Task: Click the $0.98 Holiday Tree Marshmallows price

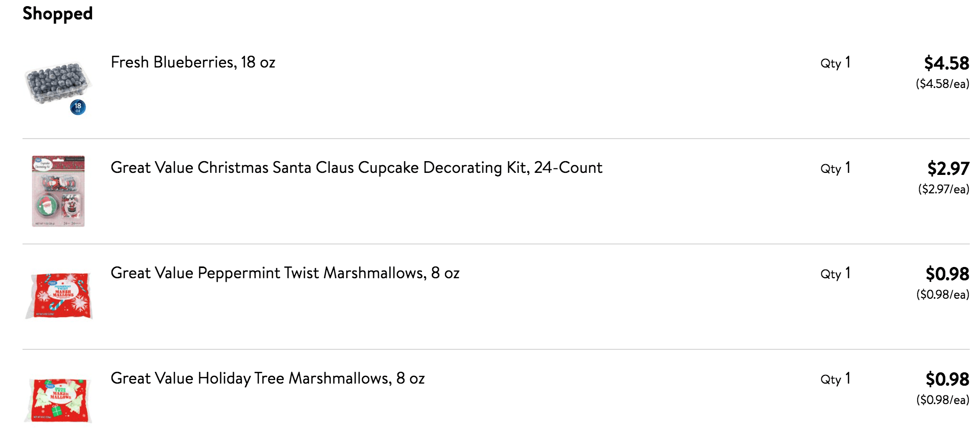Action: pyautogui.click(x=947, y=380)
